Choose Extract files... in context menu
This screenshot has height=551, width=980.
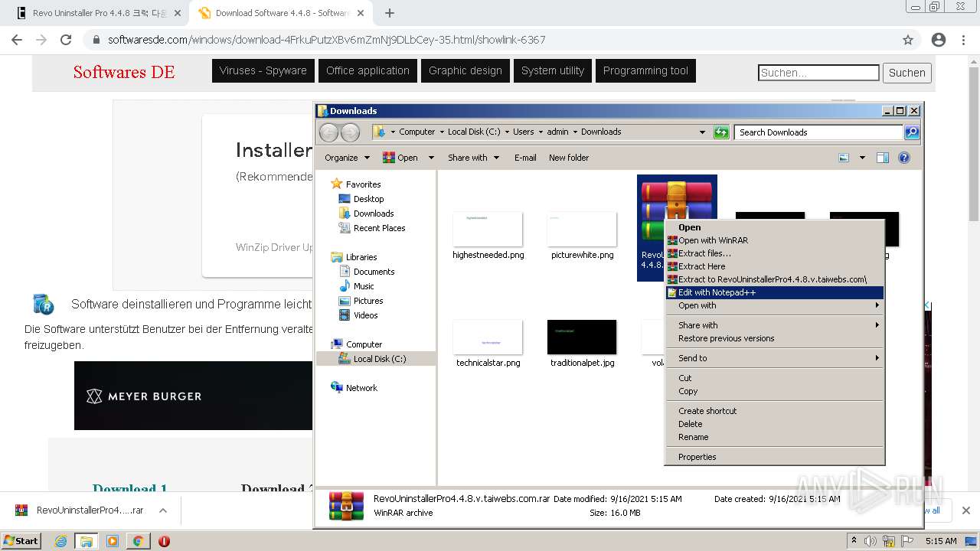point(774,253)
